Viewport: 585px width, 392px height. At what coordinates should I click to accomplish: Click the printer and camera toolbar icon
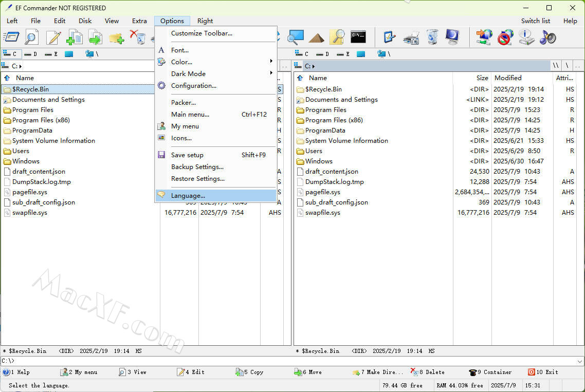411,37
